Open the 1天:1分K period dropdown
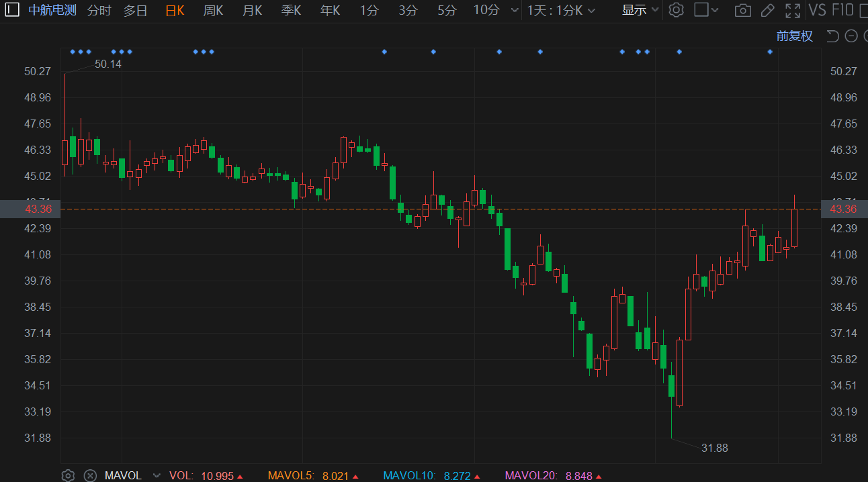The image size is (868, 482). pyautogui.click(x=561, y=10)
